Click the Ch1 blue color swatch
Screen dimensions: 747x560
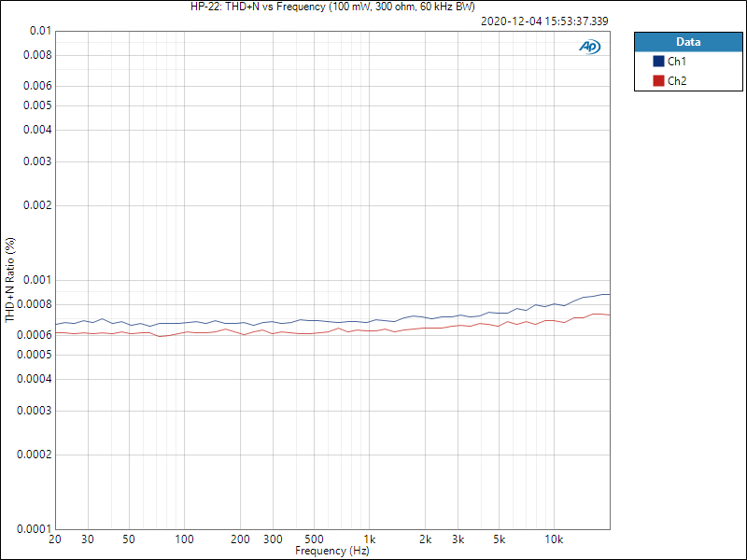point(658,62)
